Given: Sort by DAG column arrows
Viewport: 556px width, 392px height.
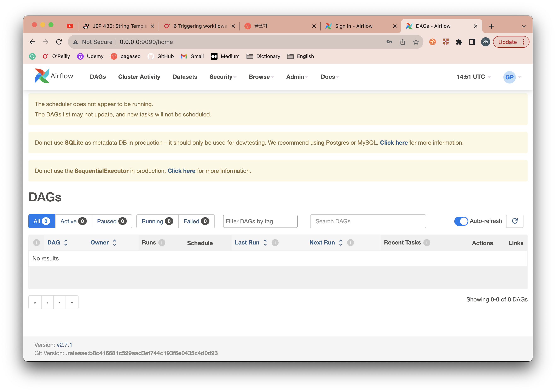Looking at the screenshot, I should coord(66,243).
